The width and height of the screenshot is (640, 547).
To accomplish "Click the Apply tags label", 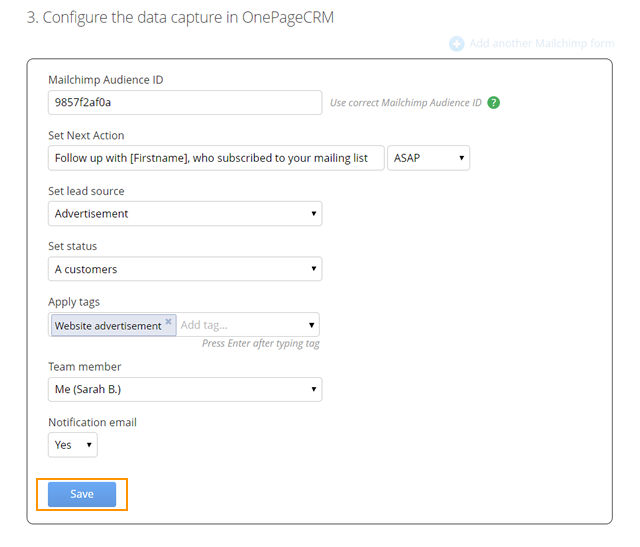I will [x=74, y=302].
